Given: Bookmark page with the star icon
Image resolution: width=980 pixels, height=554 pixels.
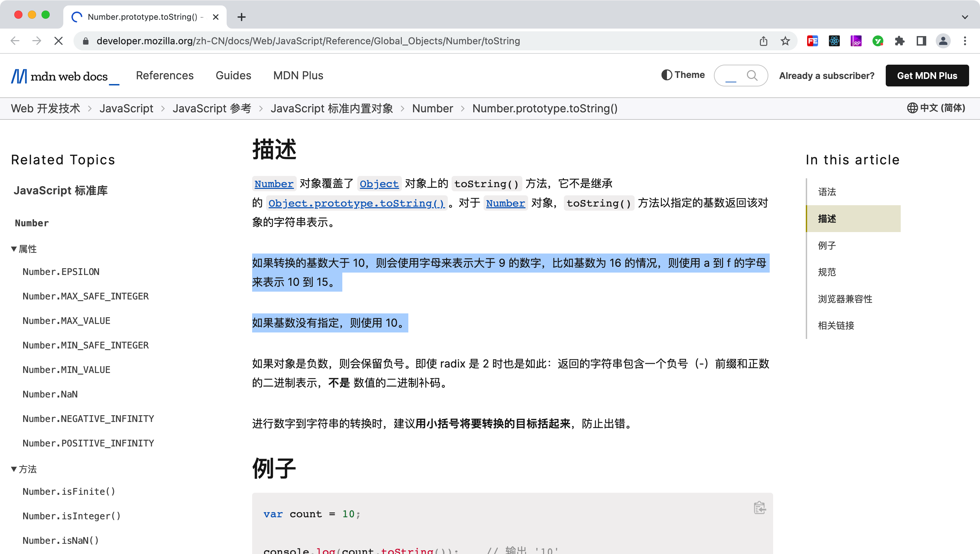Looking at the screenshot, I should [785, 41].
